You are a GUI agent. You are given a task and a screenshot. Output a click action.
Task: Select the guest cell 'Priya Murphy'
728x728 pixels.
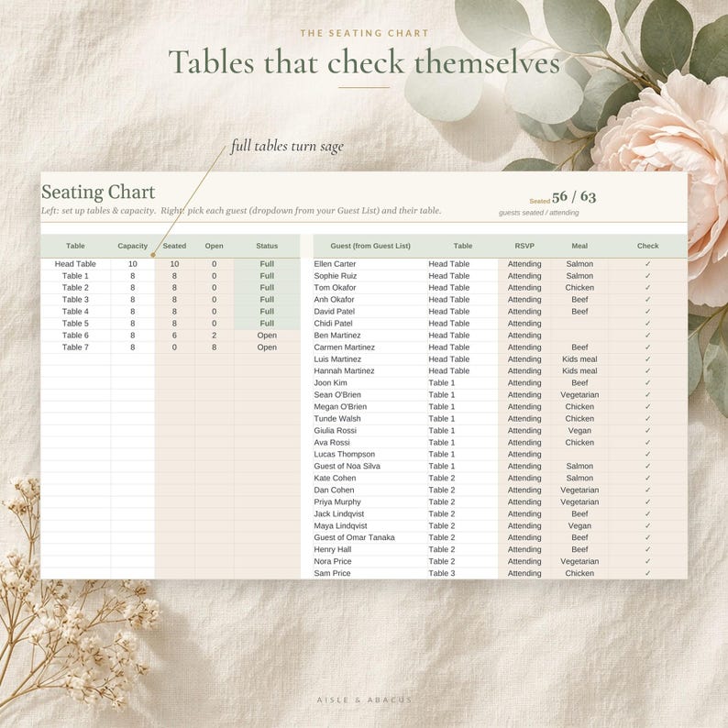[370, 502]
